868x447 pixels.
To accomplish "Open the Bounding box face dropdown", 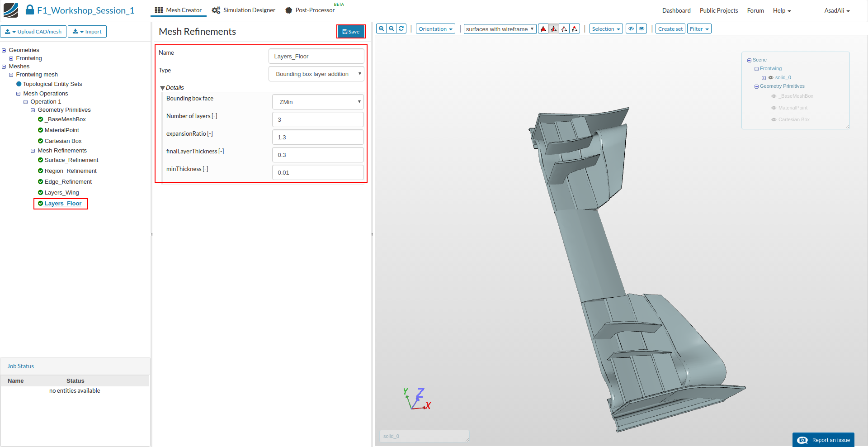I will [318, 102].
